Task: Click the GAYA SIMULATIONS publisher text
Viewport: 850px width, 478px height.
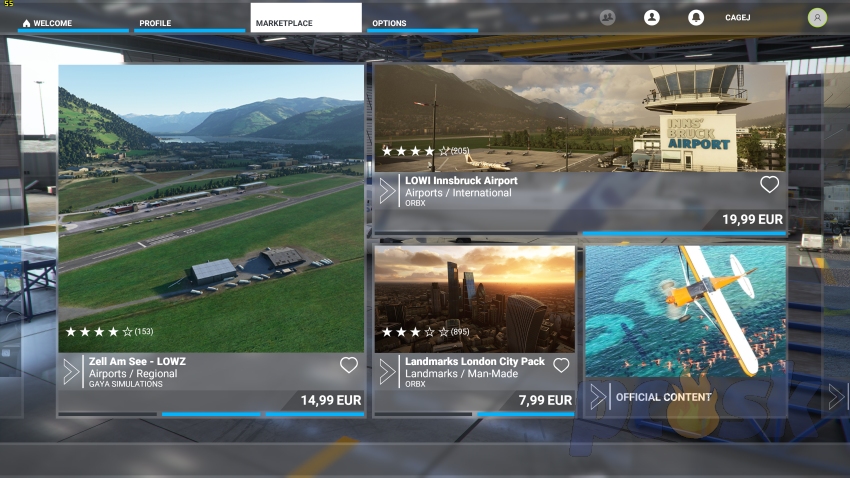Action: 126,384
